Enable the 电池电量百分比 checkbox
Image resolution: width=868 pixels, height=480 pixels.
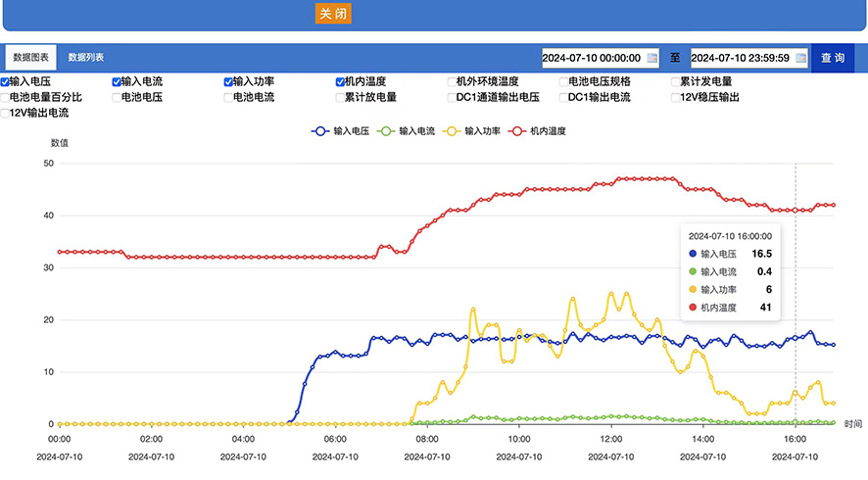coord(5,97)
